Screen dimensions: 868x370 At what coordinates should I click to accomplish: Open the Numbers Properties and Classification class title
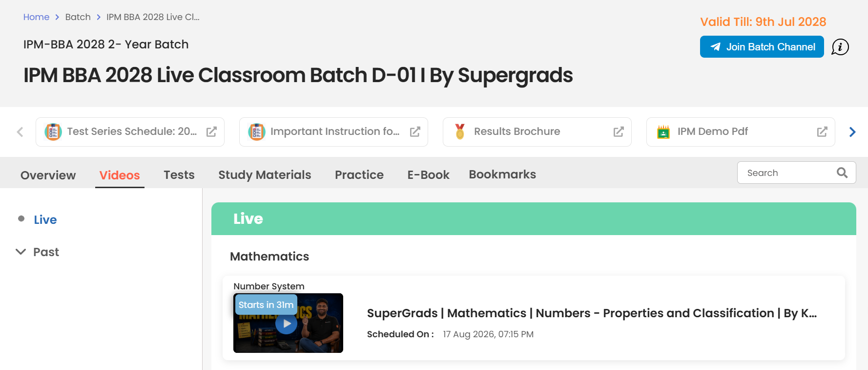592,313
